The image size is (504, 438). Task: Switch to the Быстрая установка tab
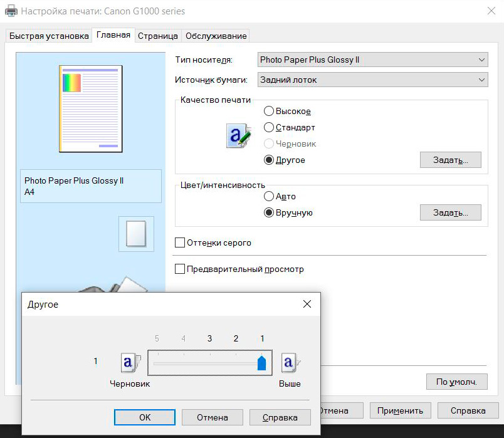pos(49,36)
